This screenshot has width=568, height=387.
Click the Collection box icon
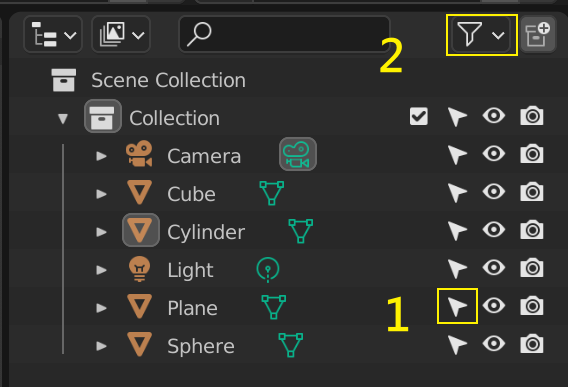coord(103,116)
